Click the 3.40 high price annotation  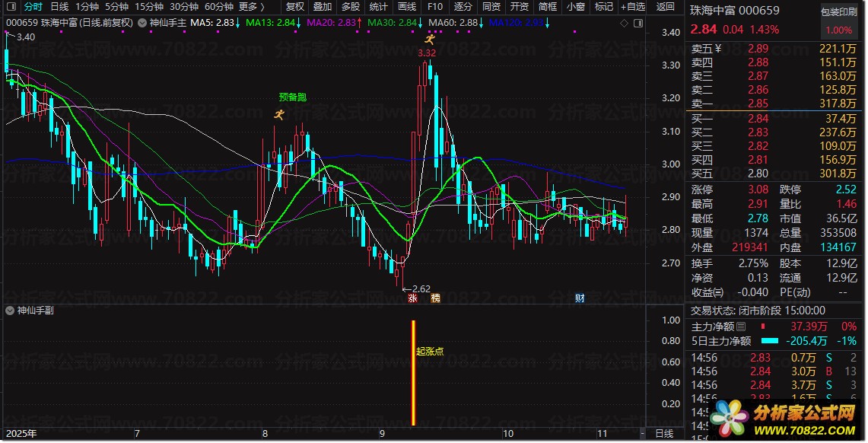pos(26,37)
